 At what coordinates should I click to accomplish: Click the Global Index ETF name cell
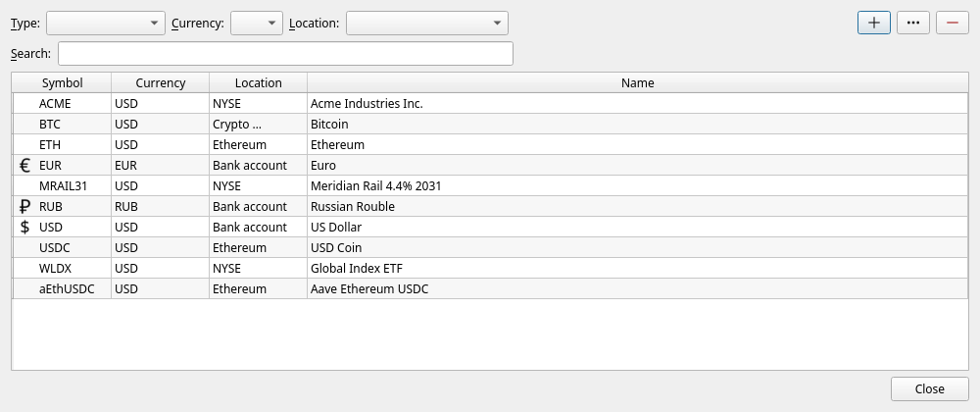point(638,268)
